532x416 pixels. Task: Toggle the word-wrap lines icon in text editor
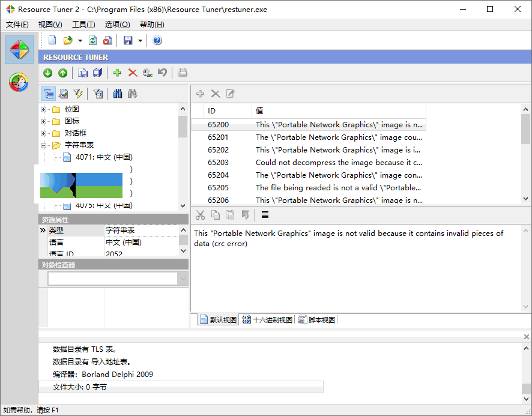(x=265, y=215)
